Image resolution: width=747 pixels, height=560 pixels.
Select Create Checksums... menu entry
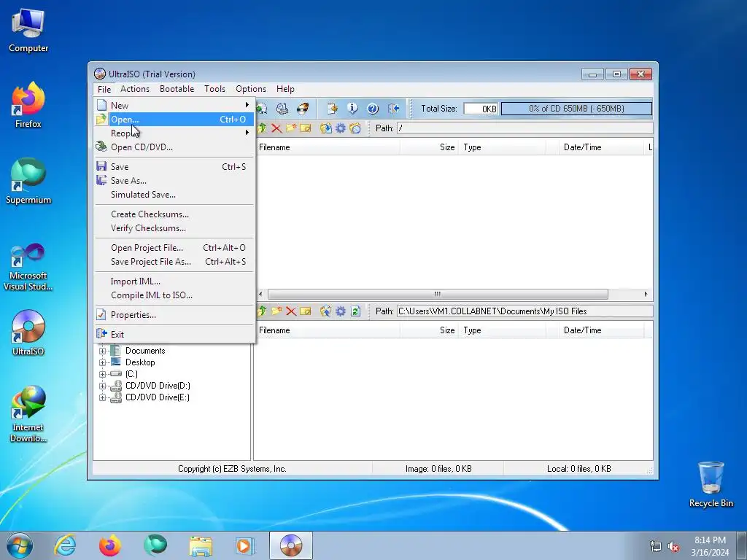pyautogui.click(x=174, y=214)
